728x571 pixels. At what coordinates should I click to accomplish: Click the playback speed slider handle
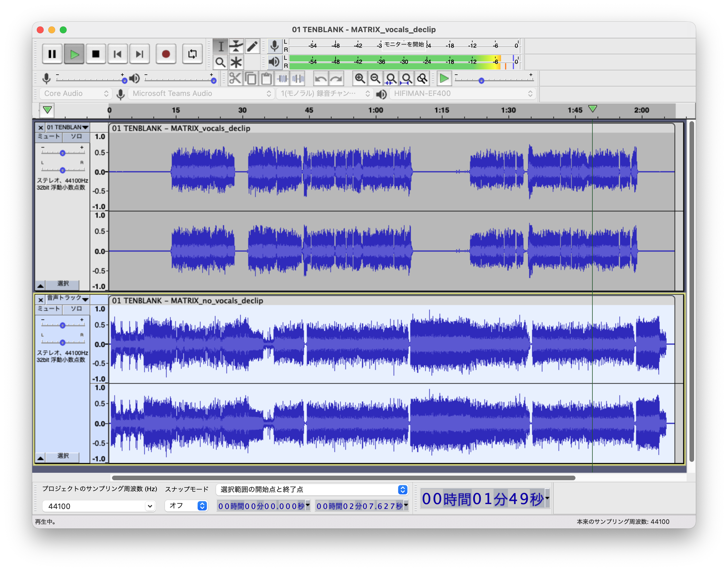pyautogui.click(x=481, y=81)
